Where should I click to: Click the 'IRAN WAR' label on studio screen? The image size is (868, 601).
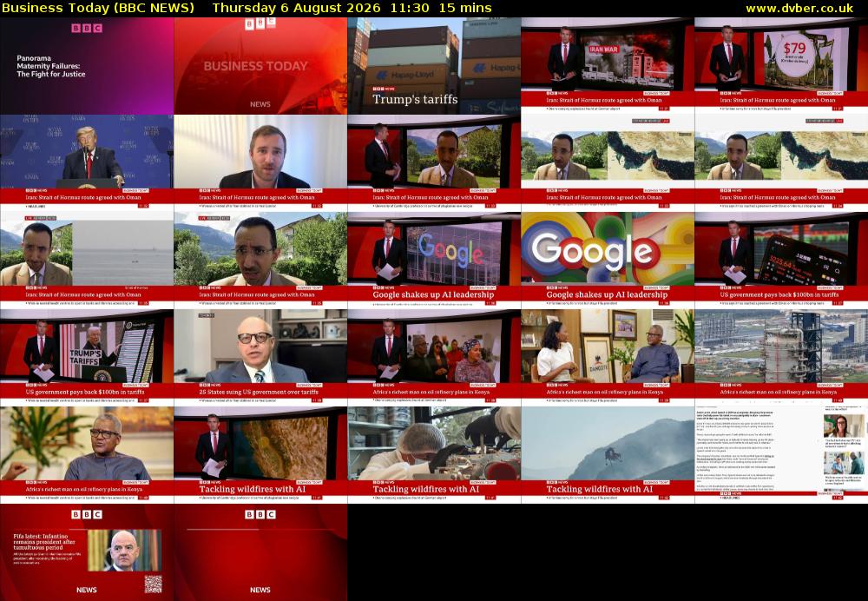(x=603, y=50)
